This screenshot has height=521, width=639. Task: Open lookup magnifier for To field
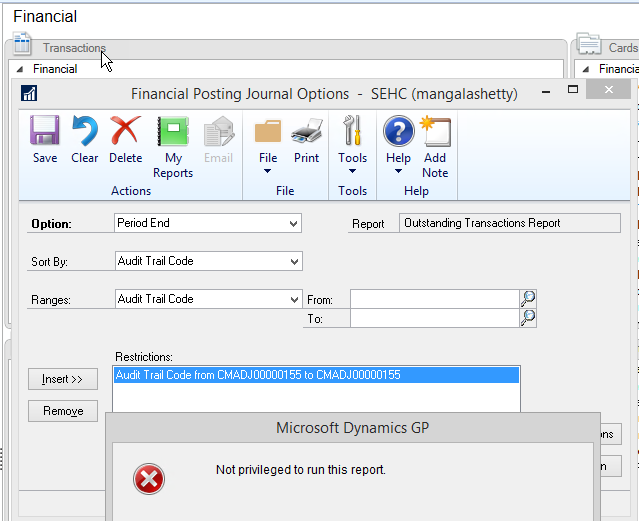point(528,318)
